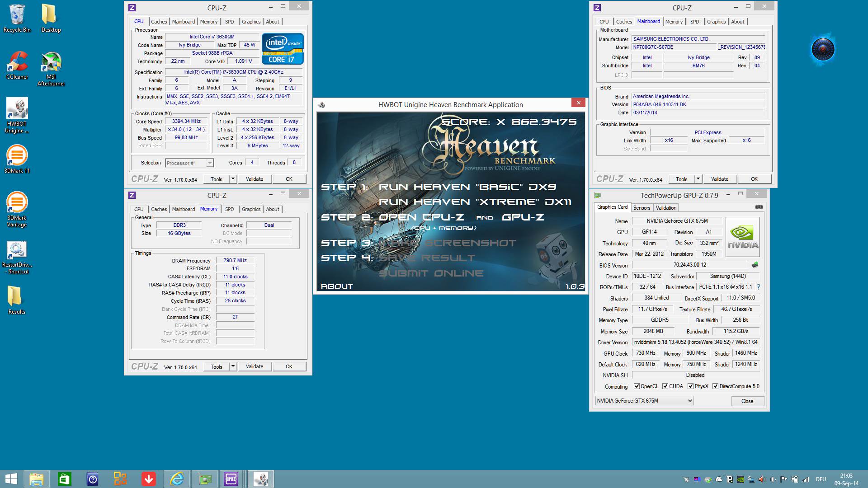Image resolution: width=868 pixels, height=488 pixels.
Task: Open About tab in CPU-Z Mainboard window
Action: pos(737,22)
